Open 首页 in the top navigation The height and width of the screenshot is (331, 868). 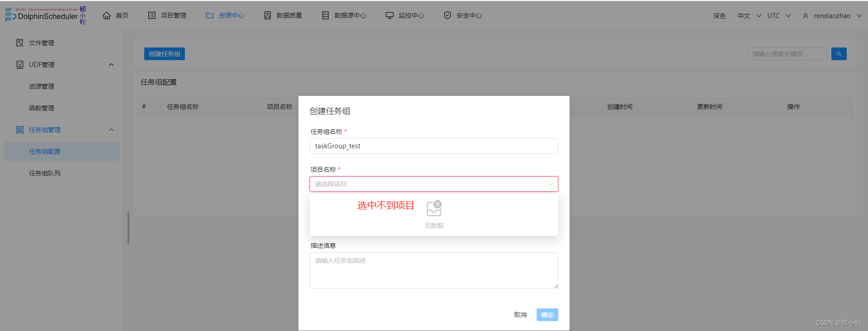pyautogui.click(x=122, y=15)
